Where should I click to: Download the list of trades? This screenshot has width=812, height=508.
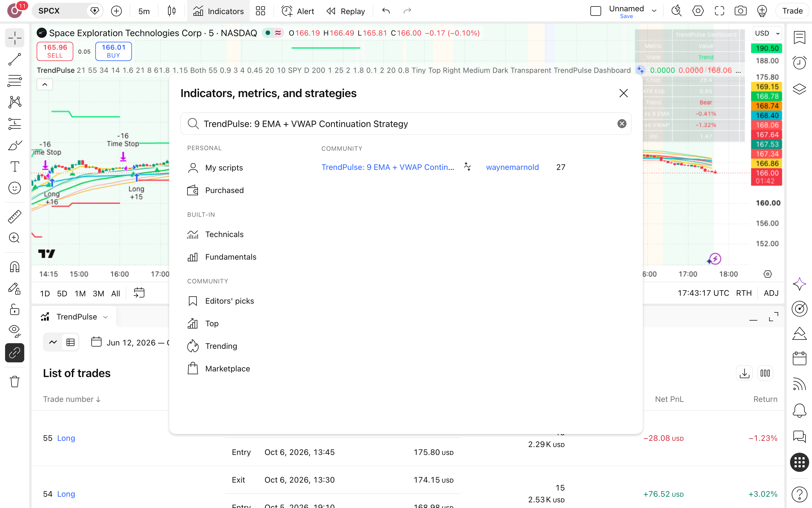pyautogui.click(x=744, y=373)
